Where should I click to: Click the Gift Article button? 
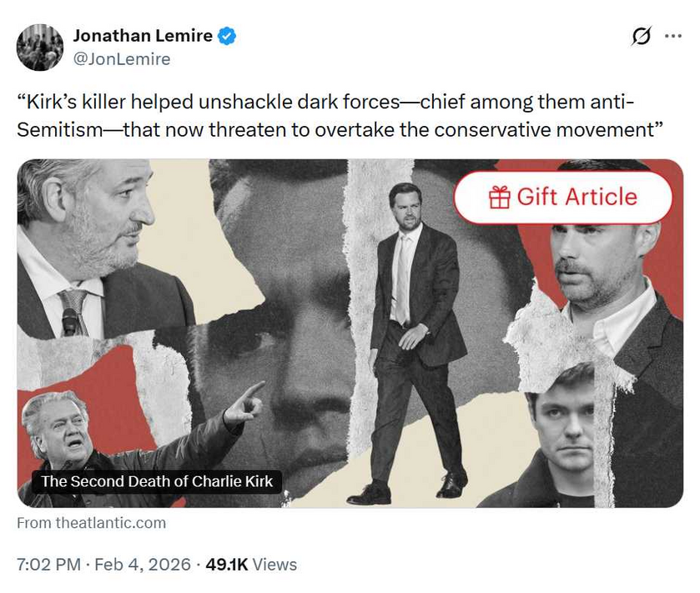point(563,197)
